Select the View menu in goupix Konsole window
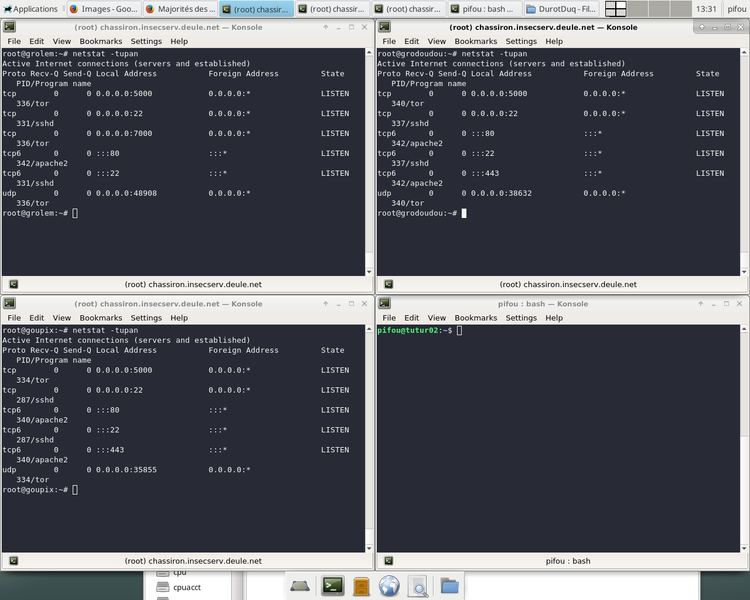 coord(62,318)
